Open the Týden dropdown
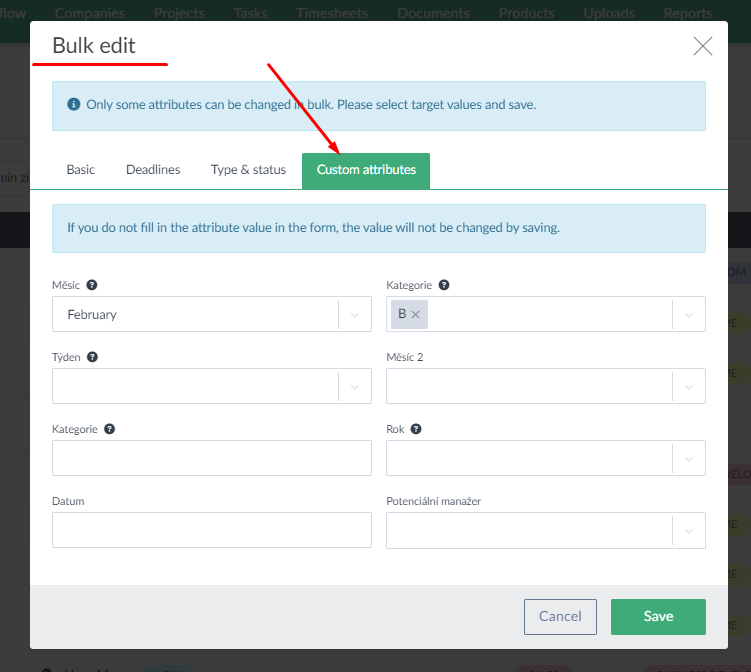This screenshot has width=751, height=672. (x=355, y=386)
